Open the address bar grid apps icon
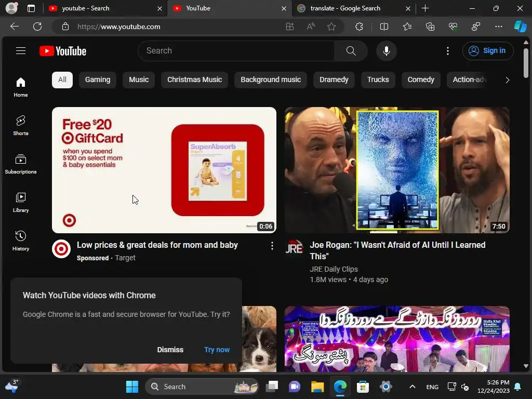Image resolution: width=532 pixels, height=399 pixels. (x=289, y=26)
